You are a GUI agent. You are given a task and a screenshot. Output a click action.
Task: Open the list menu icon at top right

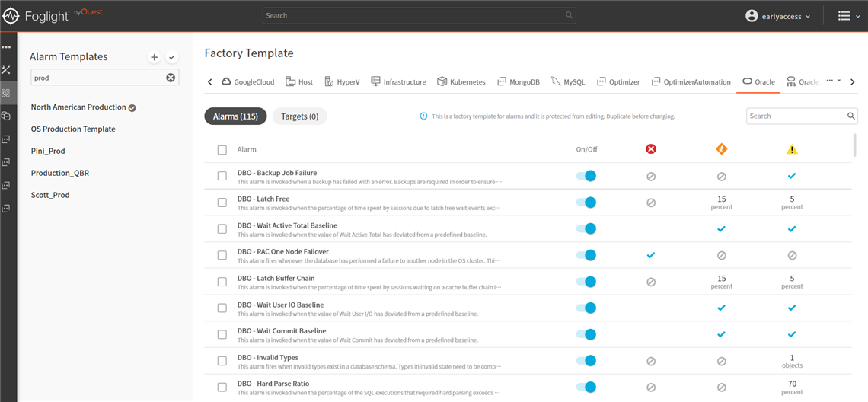pos(844,16)
